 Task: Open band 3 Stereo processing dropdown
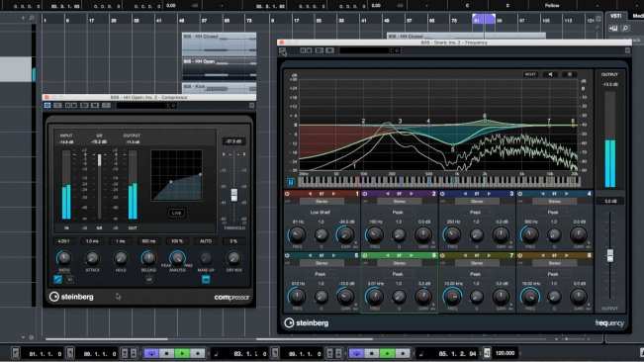[477, 202]
